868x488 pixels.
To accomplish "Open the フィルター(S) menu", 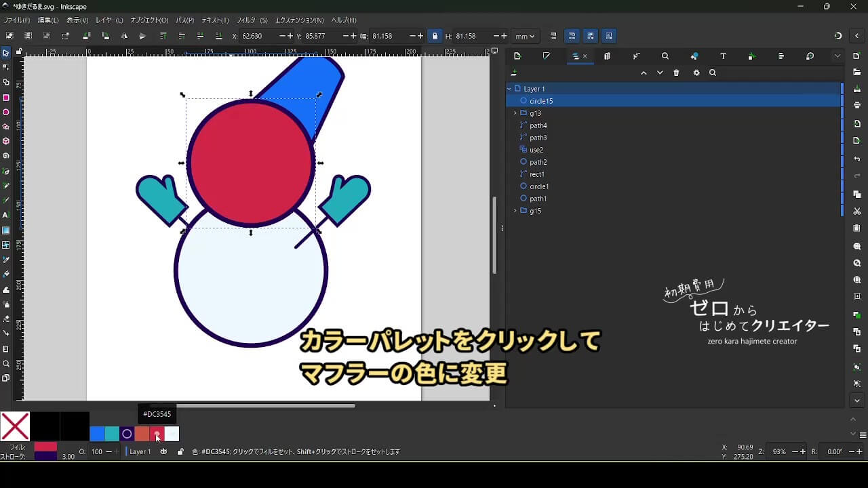I will click(x=252, y=20).
